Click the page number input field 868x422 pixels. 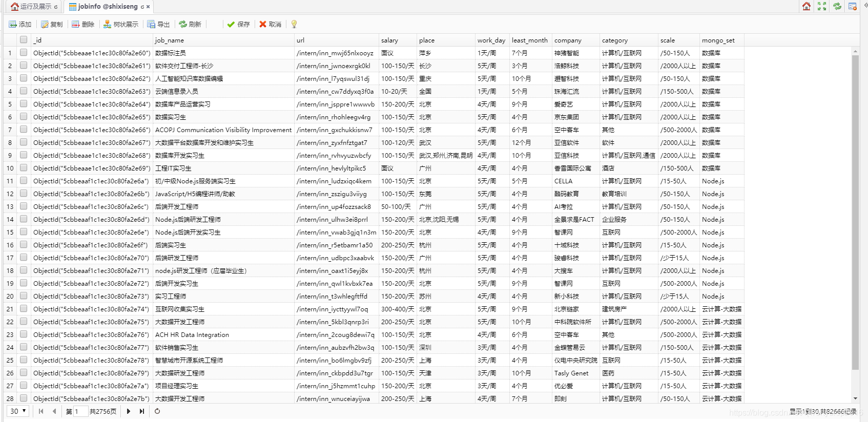pyautogui.click(x=81, y=411)
